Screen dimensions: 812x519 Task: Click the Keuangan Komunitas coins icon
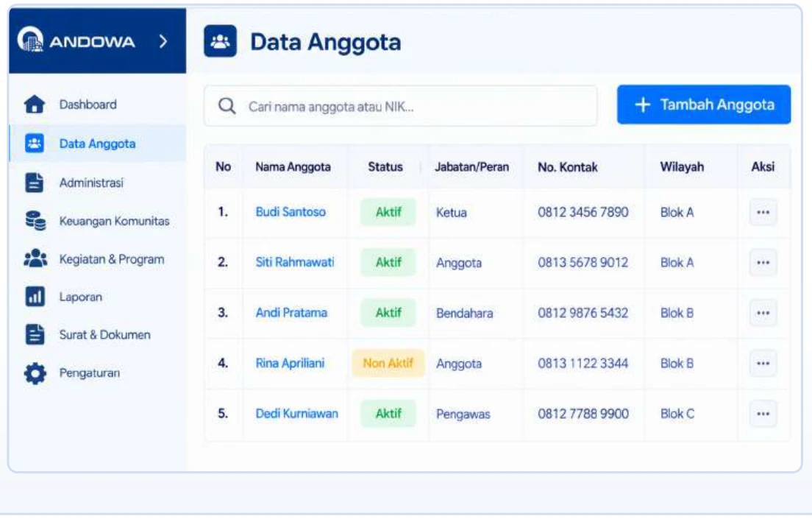35,221
